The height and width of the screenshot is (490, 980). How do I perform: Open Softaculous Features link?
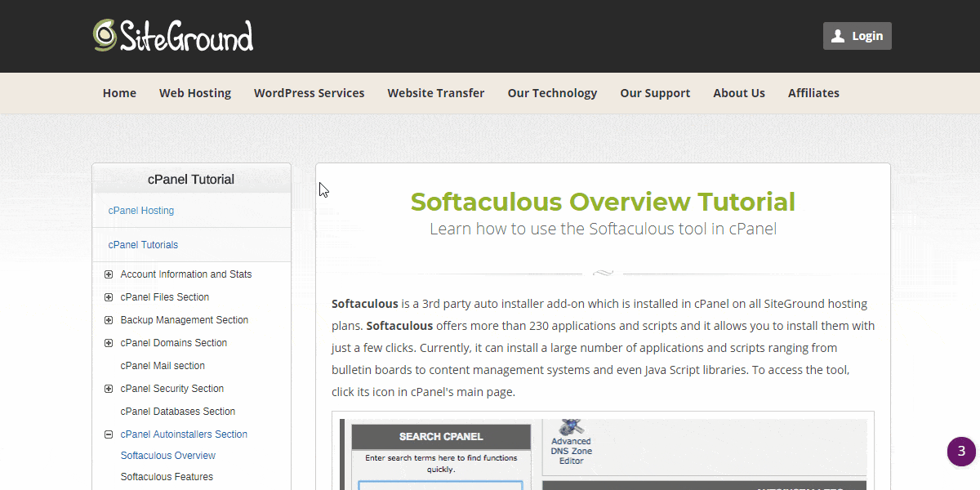click(167, 477)
